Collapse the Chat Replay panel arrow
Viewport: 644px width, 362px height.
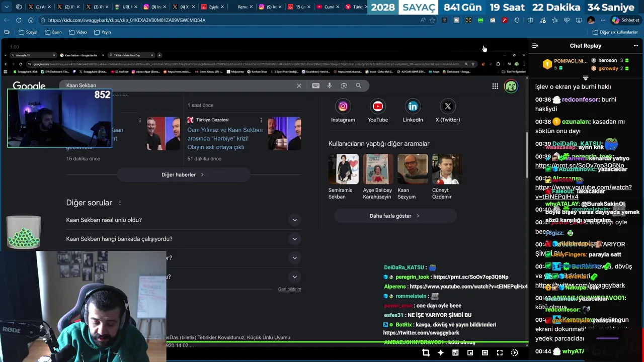coord(535,46)
